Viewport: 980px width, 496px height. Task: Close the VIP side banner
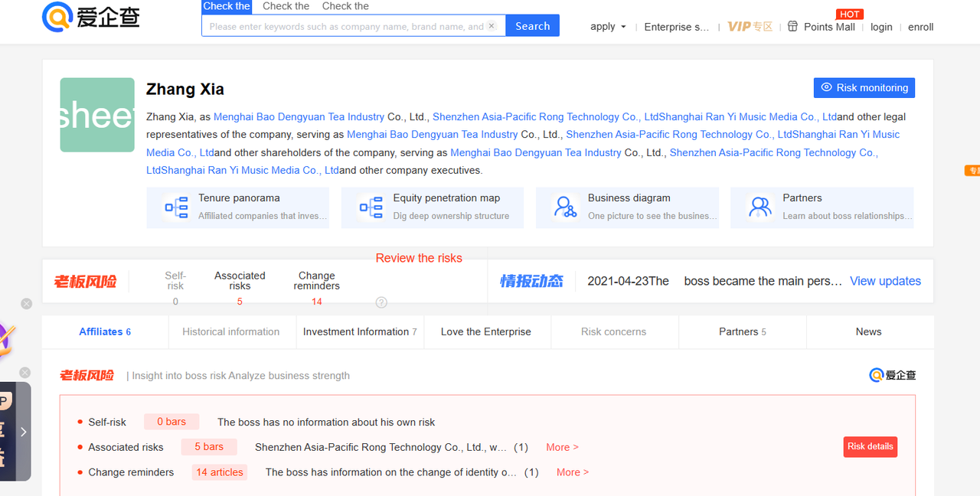pyautogui.click(x=24, y=373)
